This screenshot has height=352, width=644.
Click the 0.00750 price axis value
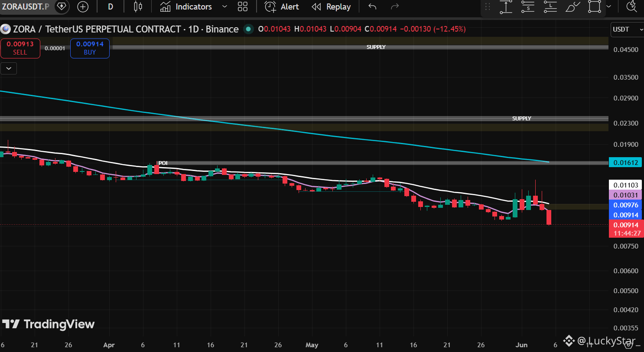pyautogui.click(x=626, y=246)
